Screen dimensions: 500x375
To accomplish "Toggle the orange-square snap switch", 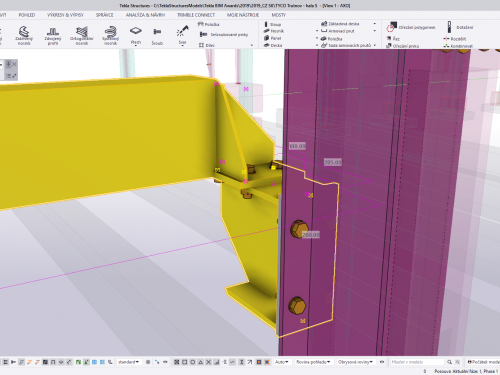I will tap(259, 362).
